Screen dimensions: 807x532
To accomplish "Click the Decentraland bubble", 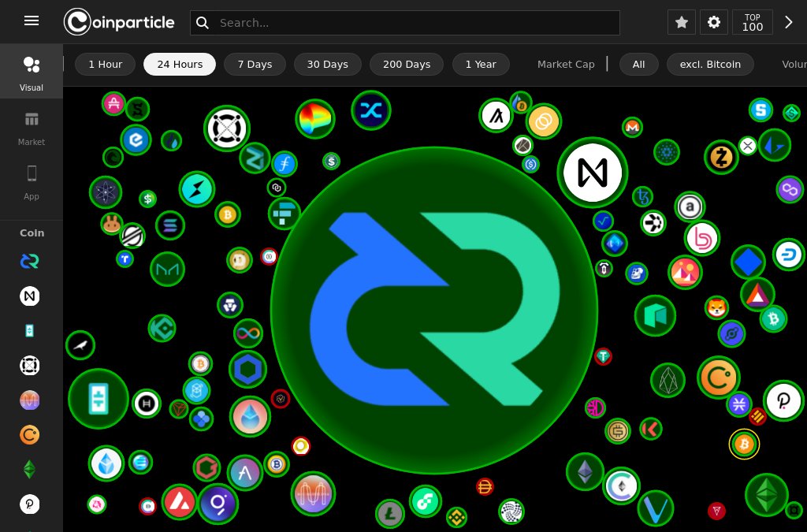I will 685,273.
